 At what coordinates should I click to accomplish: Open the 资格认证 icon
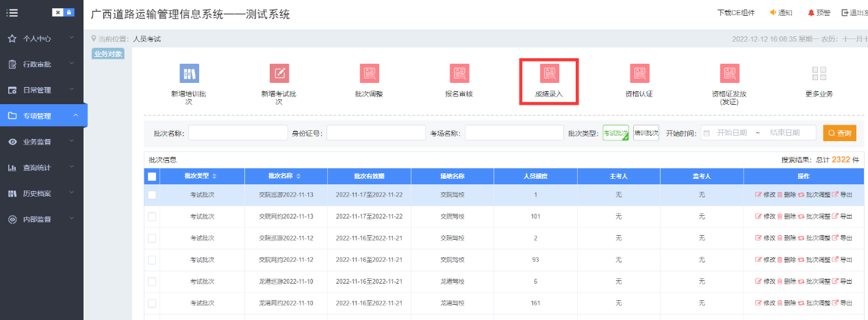pos(639,73)
